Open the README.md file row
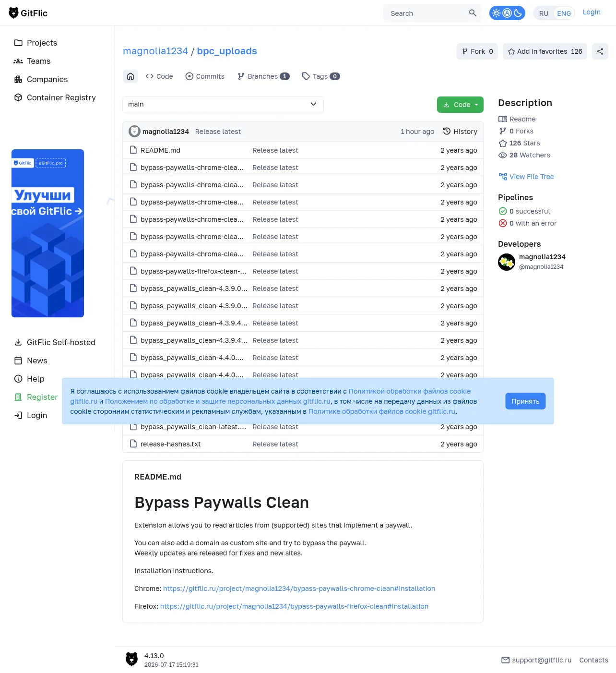This screenshot has height=673, width=616. tap(303, 150)
